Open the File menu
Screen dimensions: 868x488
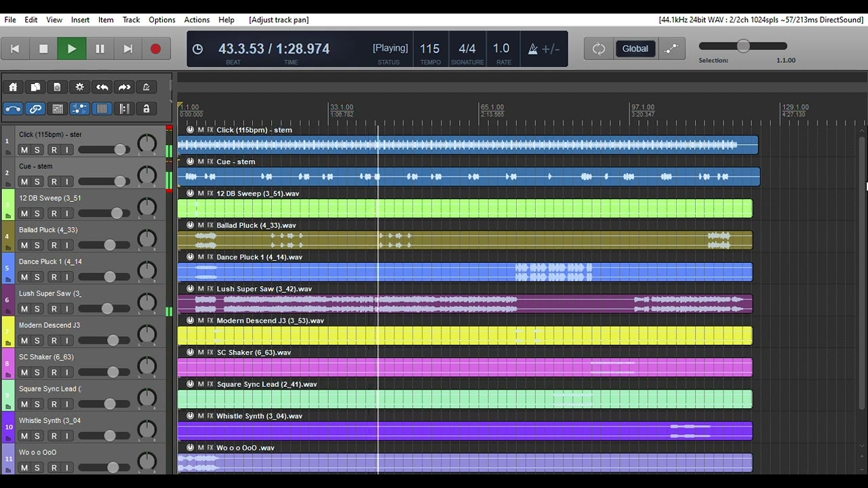click(x=10, y=20)
